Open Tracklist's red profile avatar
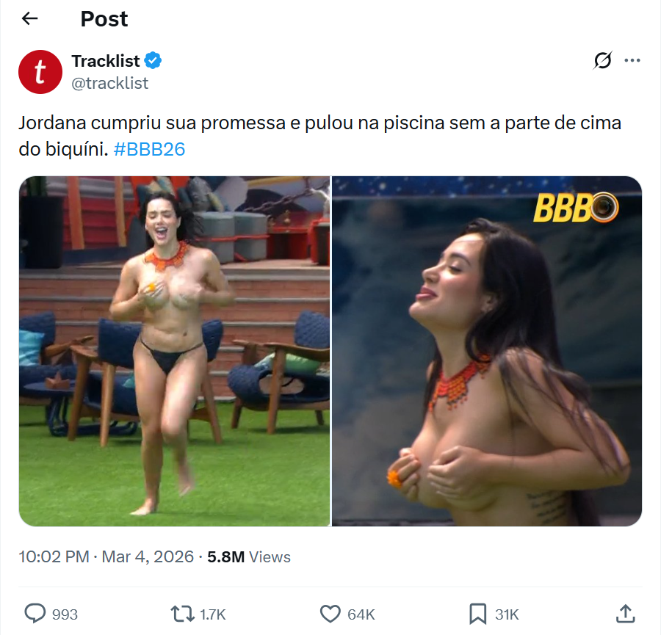Viewport: 672px width, 635px height. click(40, 72)
